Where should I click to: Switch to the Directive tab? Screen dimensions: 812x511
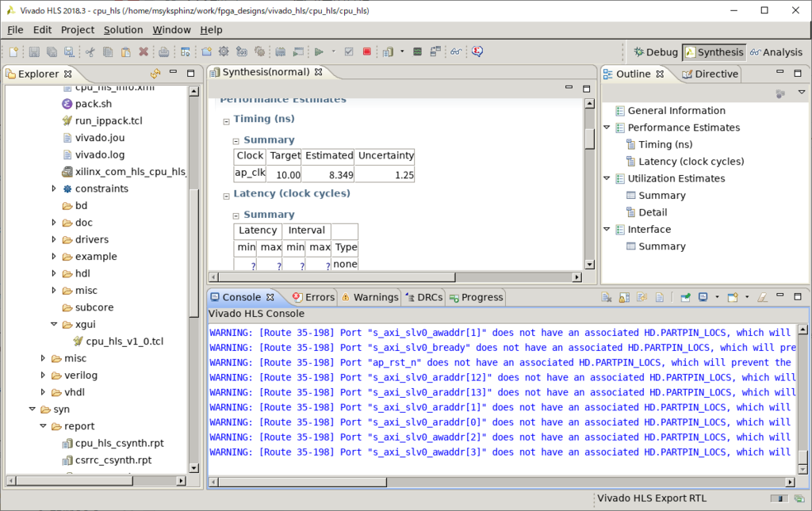coord(710,74)
